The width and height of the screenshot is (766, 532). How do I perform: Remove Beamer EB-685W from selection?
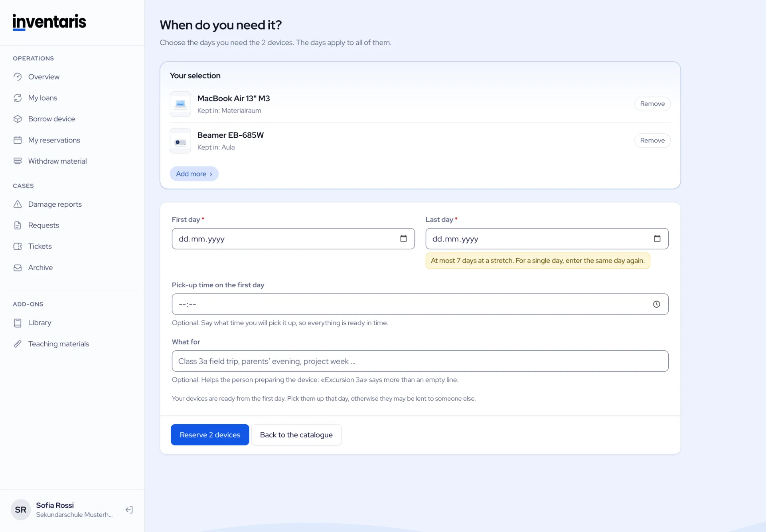652,140
